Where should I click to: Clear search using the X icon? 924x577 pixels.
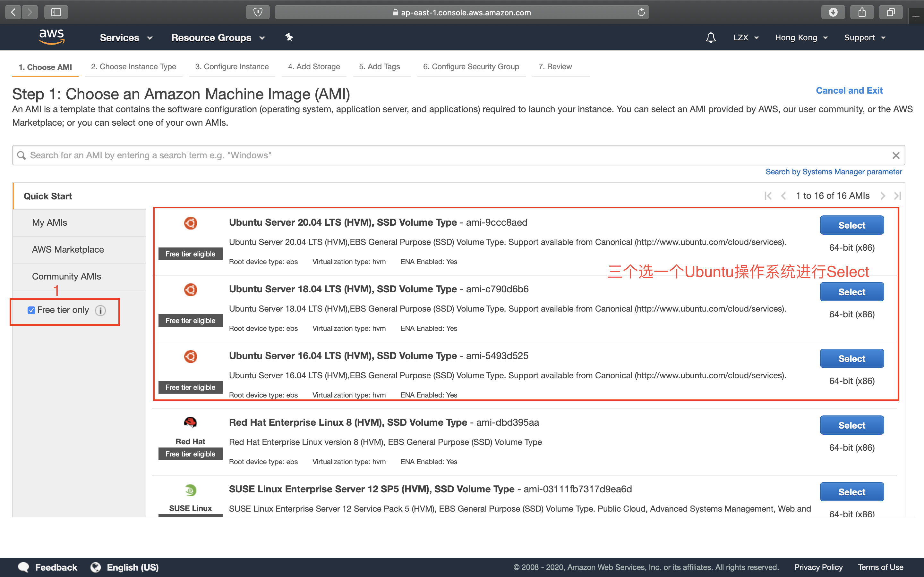pyautogui.click(x=896, y=155)
